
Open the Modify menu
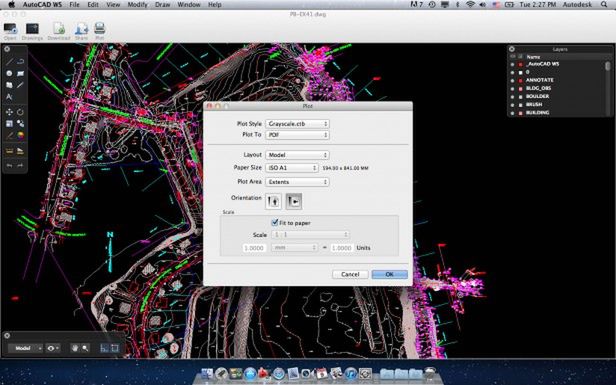click(138, 5)
